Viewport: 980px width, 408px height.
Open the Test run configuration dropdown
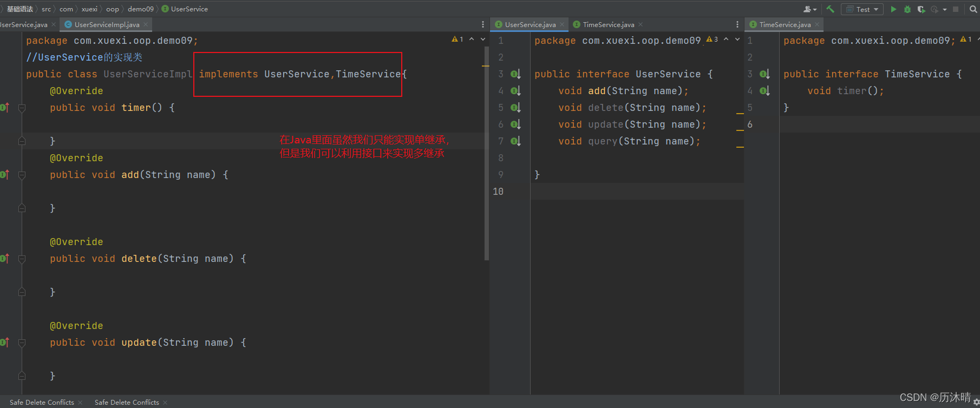coord(862,9)
